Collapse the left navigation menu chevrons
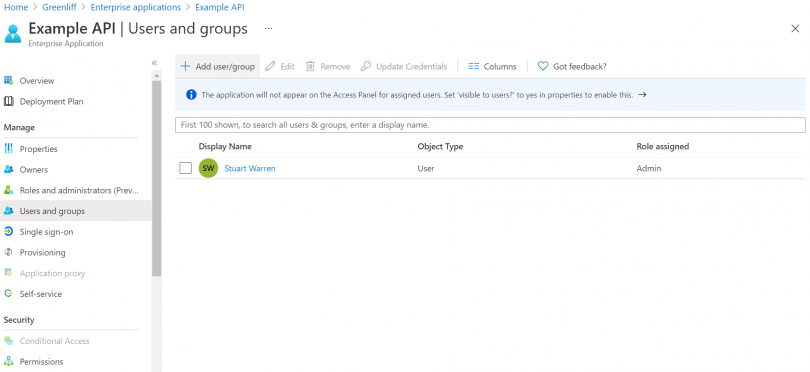 (x=154, y=63)
